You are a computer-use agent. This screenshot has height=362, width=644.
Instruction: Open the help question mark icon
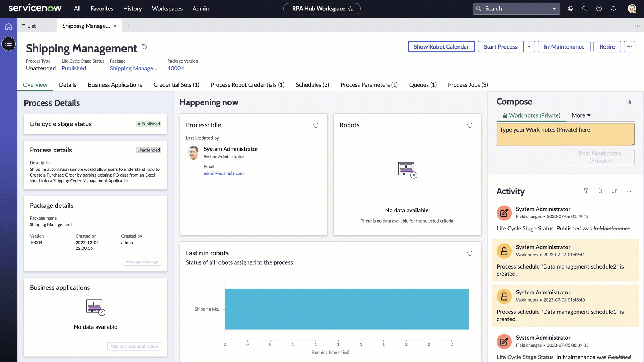click(599, 9)
